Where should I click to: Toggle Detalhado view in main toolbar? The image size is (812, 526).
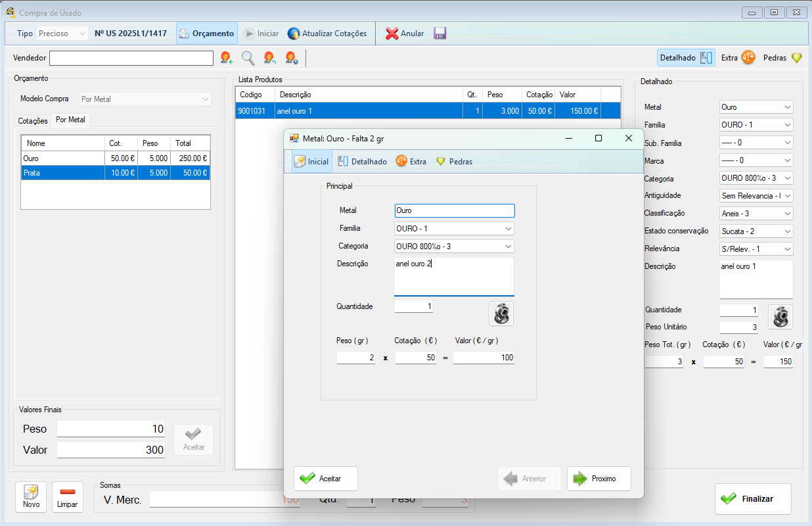[686, 58]
